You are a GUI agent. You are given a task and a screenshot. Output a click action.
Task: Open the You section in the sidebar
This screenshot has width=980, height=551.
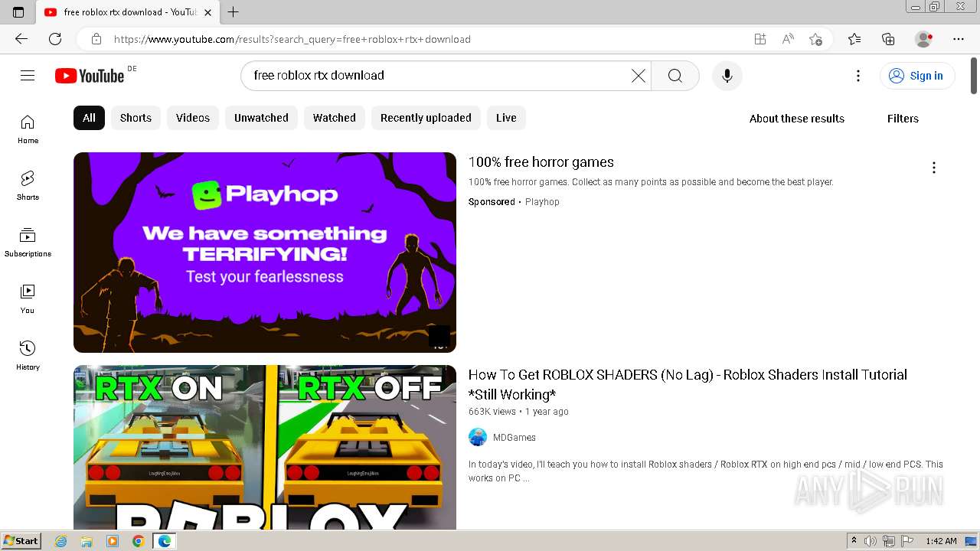[28, 298]
